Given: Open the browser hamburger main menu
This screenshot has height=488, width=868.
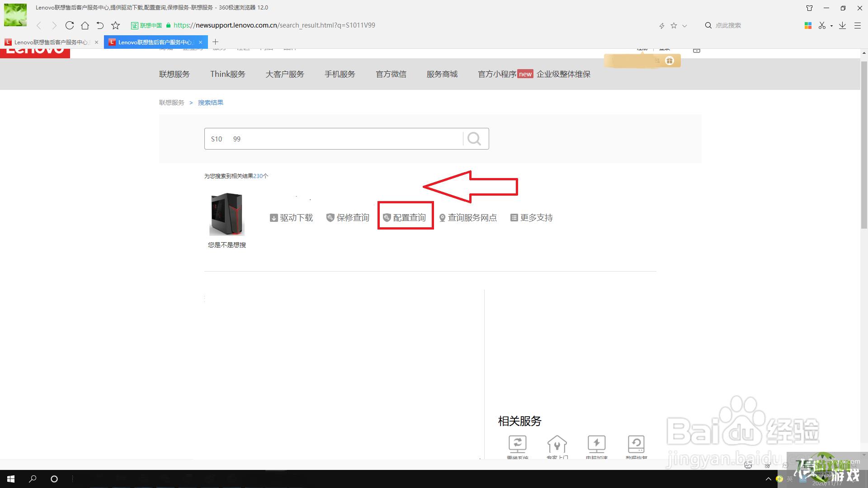Looking at the screenshot, I should 857,26.
